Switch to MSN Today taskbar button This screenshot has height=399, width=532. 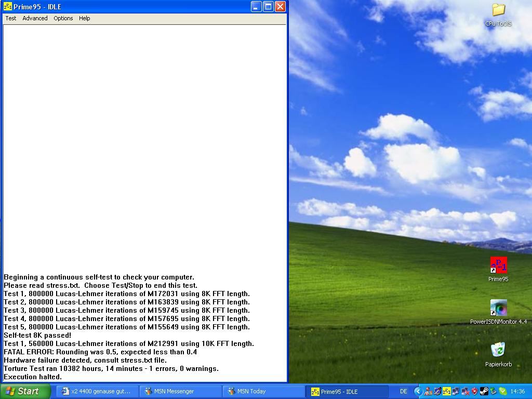click(x=263, y=391)
